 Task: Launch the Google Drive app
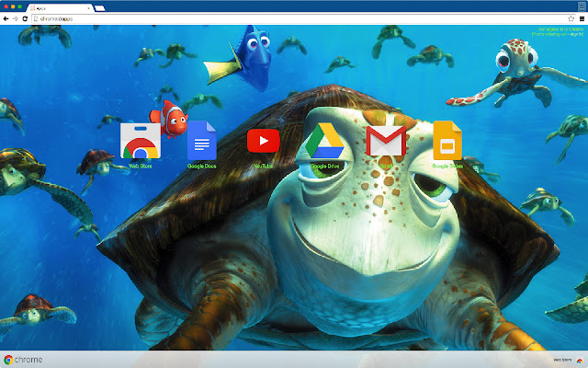[x=324, y=141]
